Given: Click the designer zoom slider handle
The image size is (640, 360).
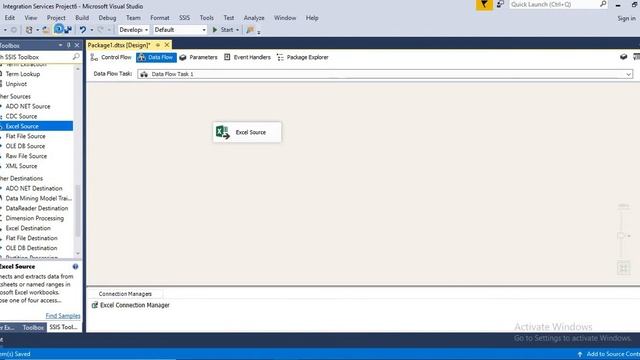Looking at the screenshot, I should (621, 236).
